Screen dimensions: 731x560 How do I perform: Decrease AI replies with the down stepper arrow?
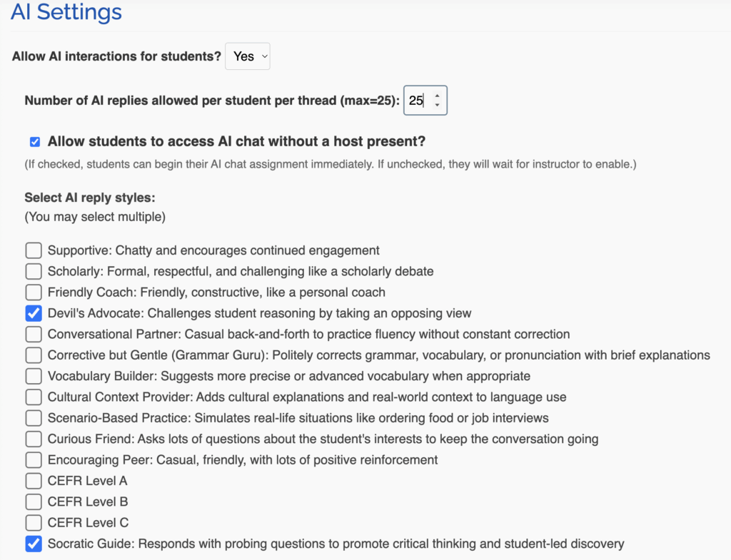(437, 105)
